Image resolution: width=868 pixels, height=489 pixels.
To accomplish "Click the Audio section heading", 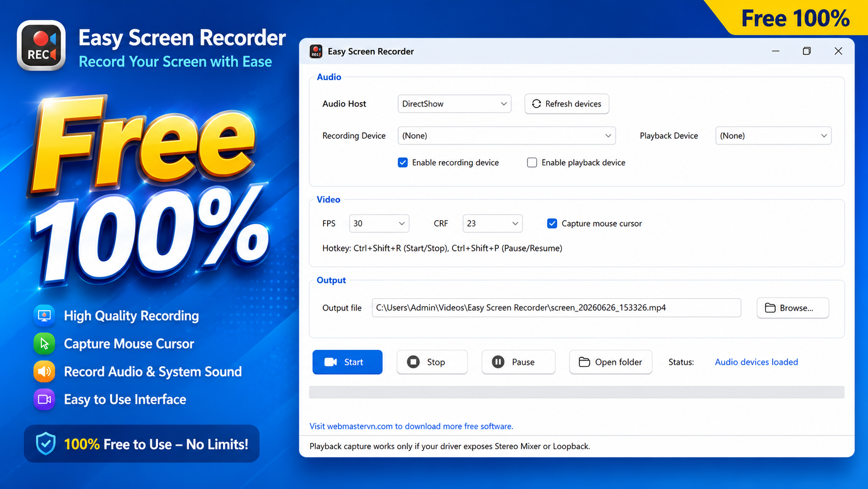I will pos(329,77).
